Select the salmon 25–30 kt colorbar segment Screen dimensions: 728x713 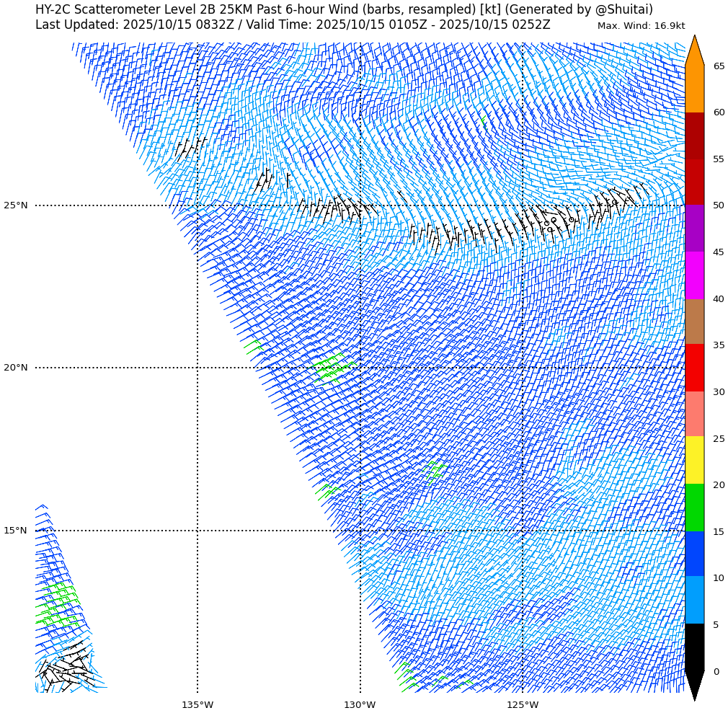tap(694, 415)
